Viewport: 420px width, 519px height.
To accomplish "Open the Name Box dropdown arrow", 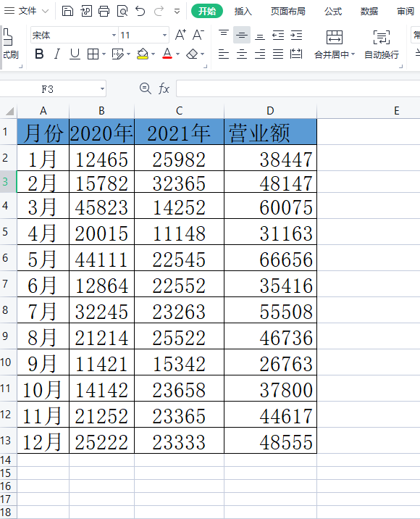I will 102,88.
